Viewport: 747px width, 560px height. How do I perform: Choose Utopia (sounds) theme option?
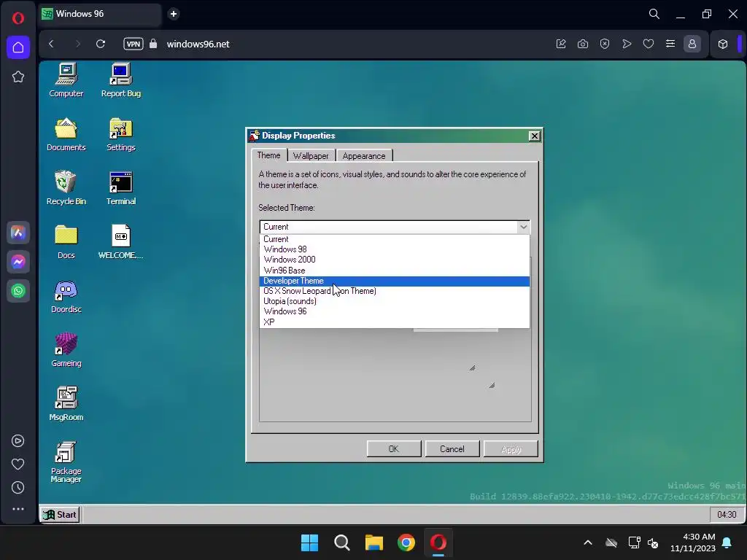[x=395, y=301]
